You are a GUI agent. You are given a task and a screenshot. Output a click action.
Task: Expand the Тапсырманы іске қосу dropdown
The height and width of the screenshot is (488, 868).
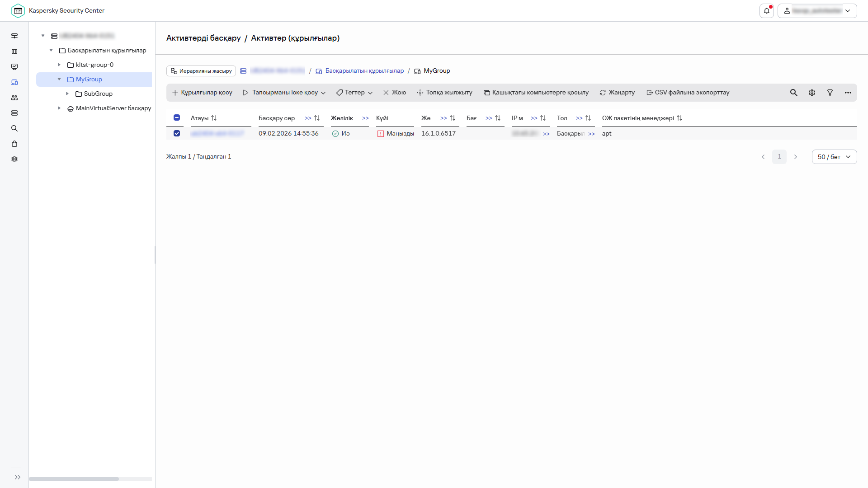(x=284, y=93)
